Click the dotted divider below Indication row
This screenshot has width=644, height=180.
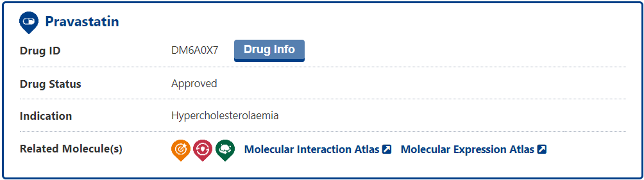pos(322,131)
